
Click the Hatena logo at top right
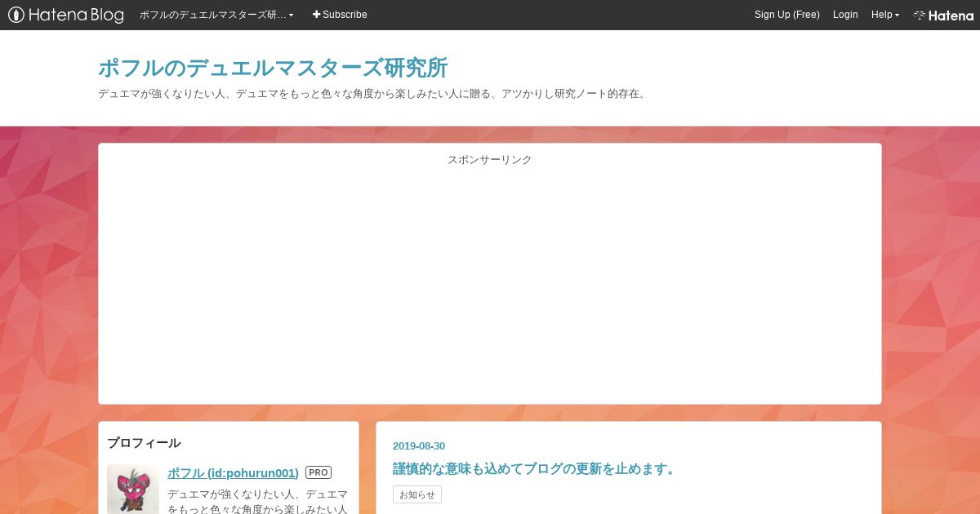coord(943,15)
